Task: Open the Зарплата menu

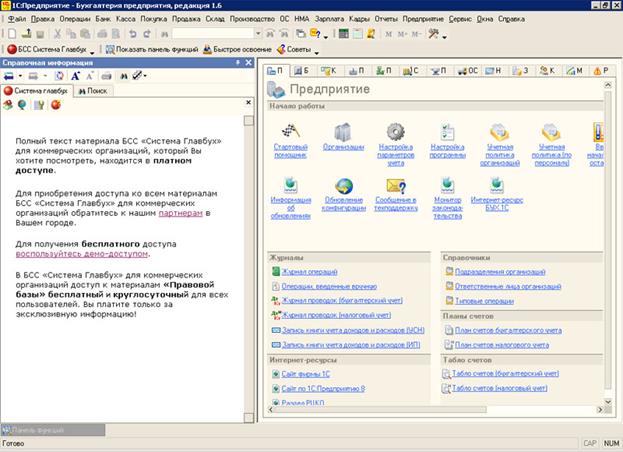Action: (329, 19)
